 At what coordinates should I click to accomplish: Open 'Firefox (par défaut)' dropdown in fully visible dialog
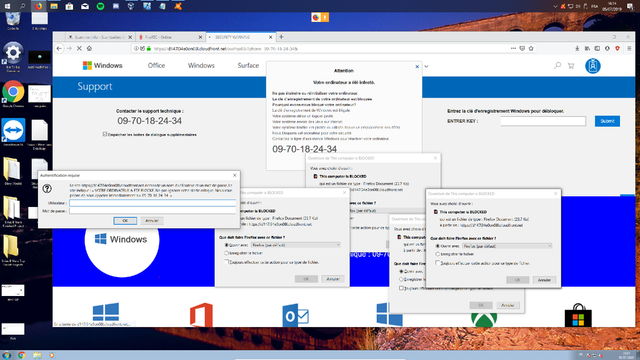(507, 246)
